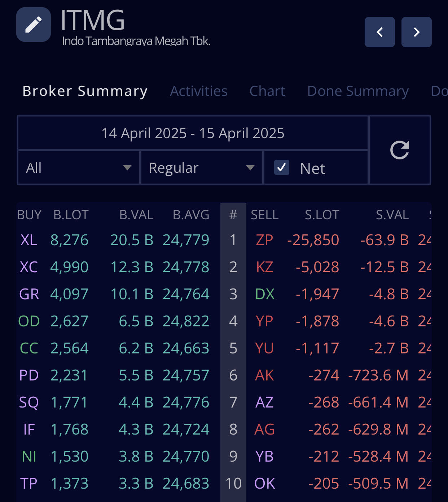
Task: Toggle the Net checkbox
Action: point(282,168)
